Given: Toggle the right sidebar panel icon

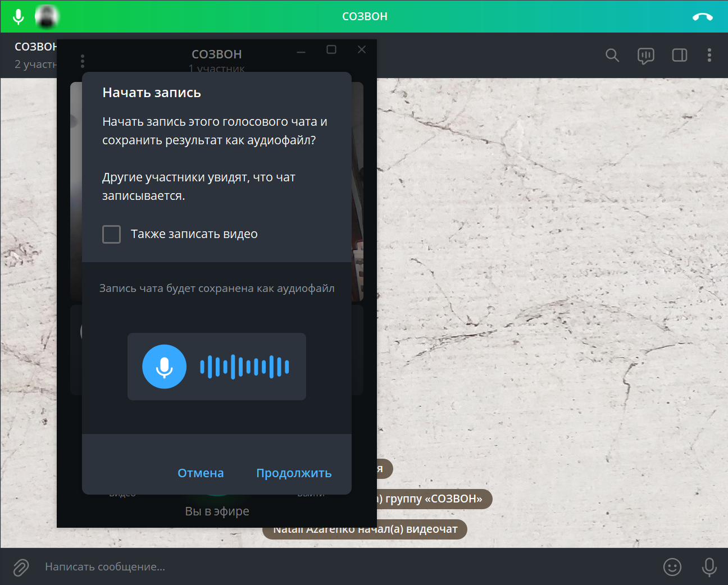Looking at the screenshot, I should (x=680, y=55).
